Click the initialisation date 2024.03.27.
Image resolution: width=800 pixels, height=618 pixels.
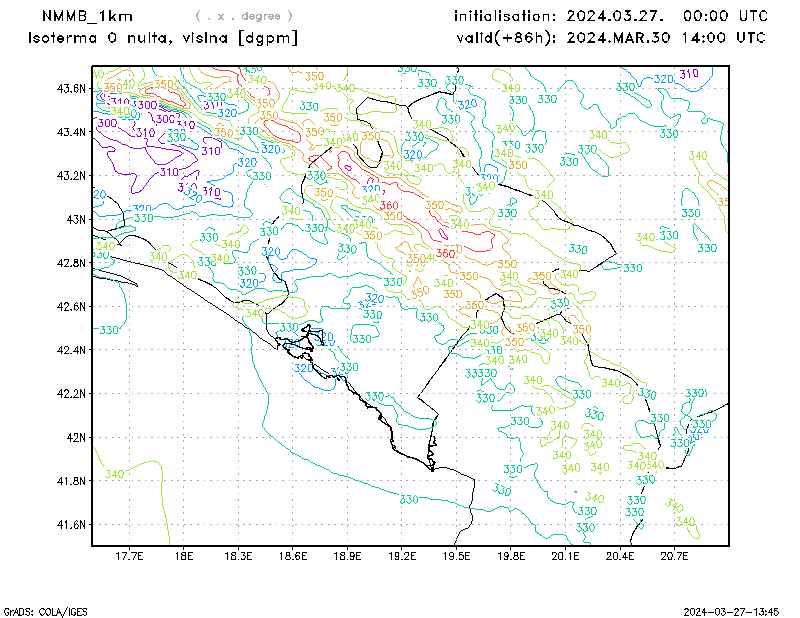point(615,16)
